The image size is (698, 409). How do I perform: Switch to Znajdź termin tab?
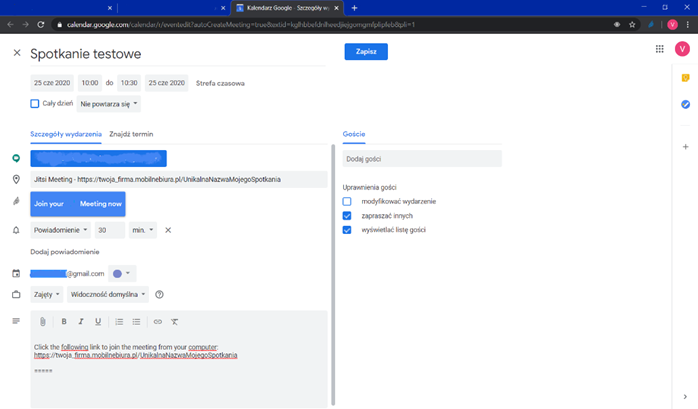pyautogui.click(x=131, y=133)
